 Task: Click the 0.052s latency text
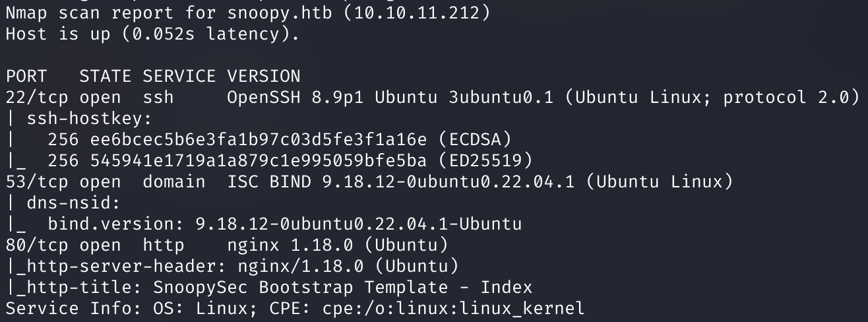point(207,34)
